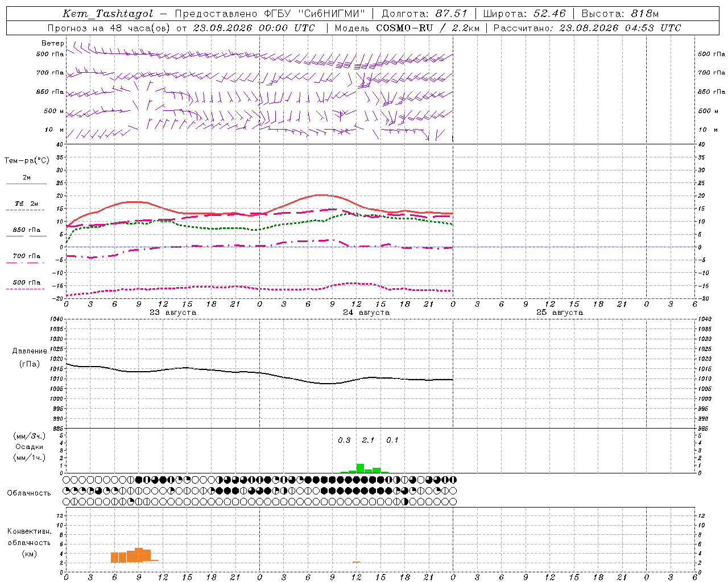Click the Ветер wind panel label
This screenshot has height=582, width=728.
pyautogui.click(x=53, y=43)
